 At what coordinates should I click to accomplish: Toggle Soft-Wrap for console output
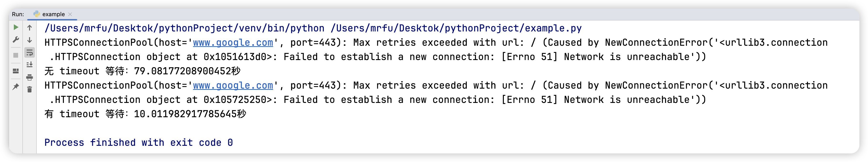point(30,53)
